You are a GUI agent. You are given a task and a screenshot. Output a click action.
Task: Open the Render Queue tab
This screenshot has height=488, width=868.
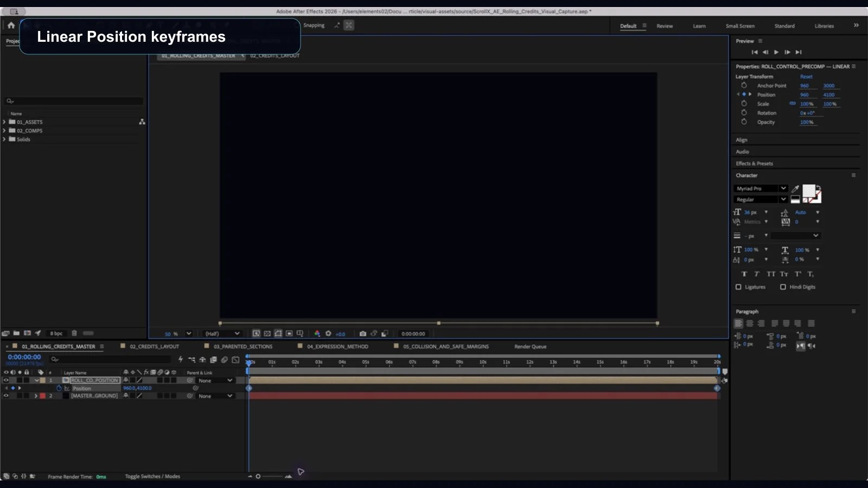530,346
